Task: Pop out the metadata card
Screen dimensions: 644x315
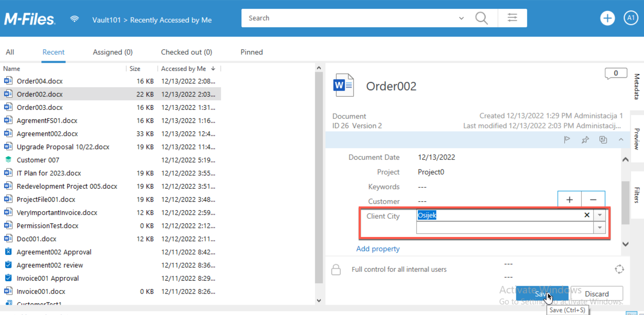Action: click(x=603, y=140)
